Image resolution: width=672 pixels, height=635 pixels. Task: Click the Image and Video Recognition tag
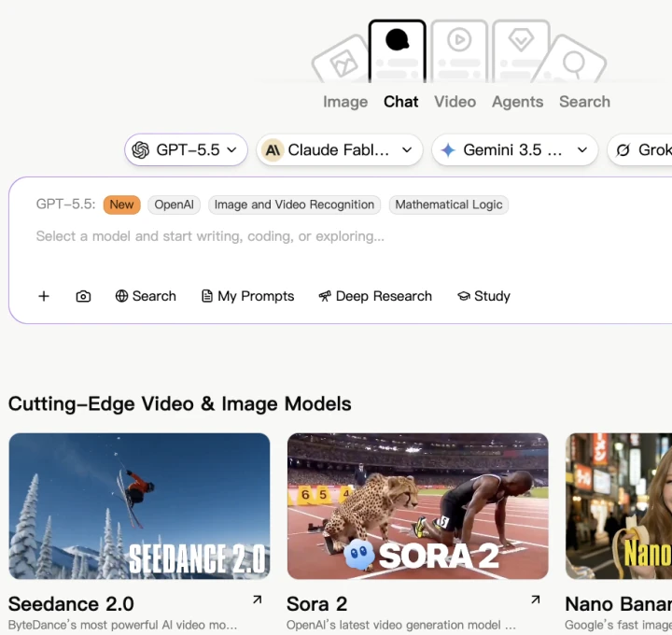(294, 205)
